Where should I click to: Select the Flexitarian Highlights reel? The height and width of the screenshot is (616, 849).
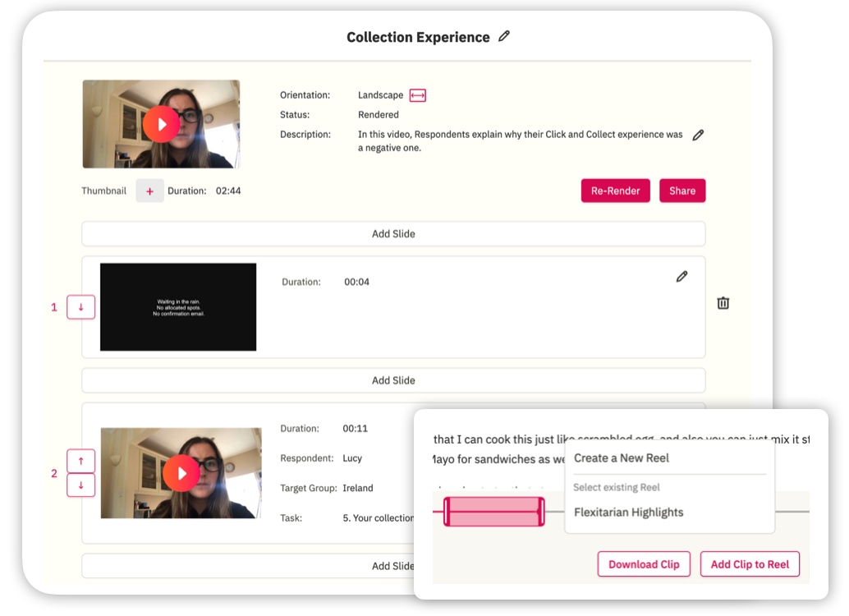click(x=628, y=511)
